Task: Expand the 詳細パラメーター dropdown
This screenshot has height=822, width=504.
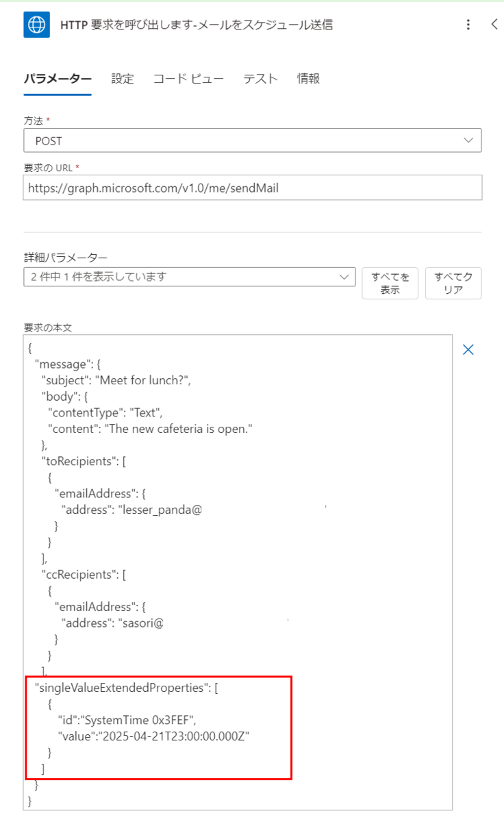Action: coord(189,277)
